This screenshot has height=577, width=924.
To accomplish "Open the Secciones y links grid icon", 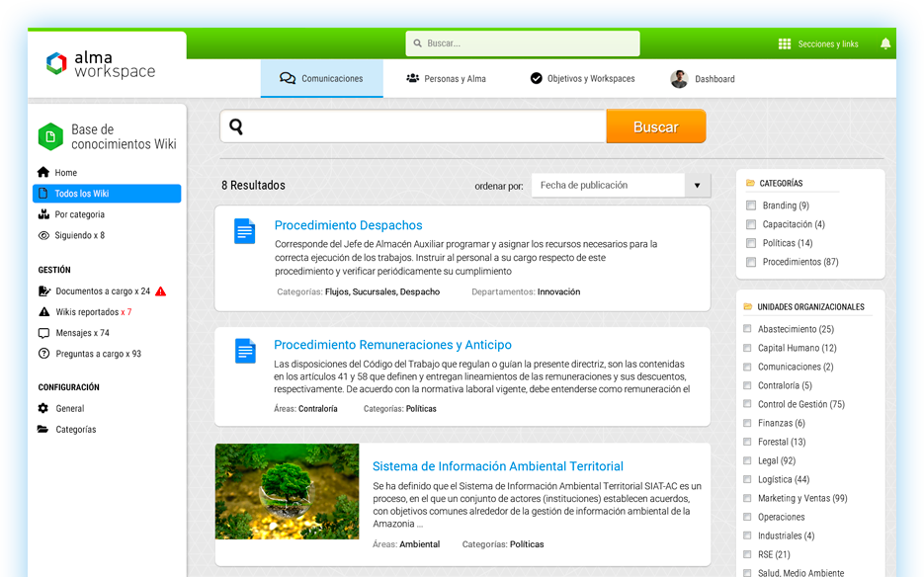I will pos(785,43).
